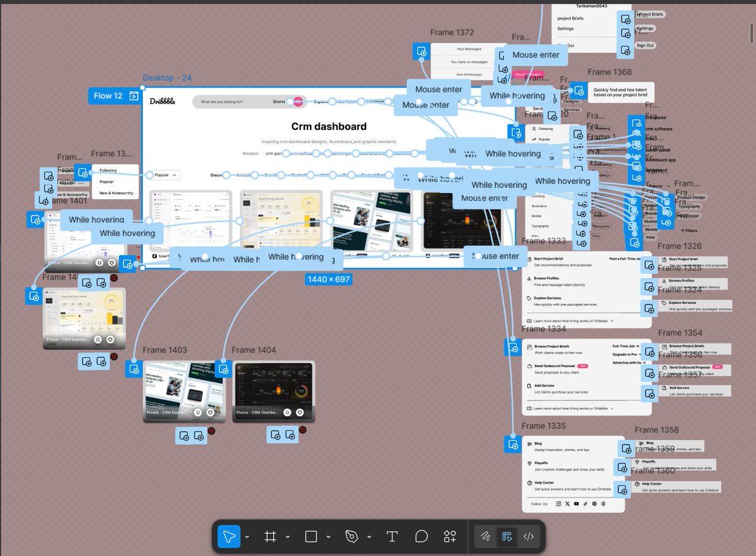Click 1440 × 697 dimension badge
Viewport: 756px width, 556px height.
pyautogui.click(x=329, y=279)
